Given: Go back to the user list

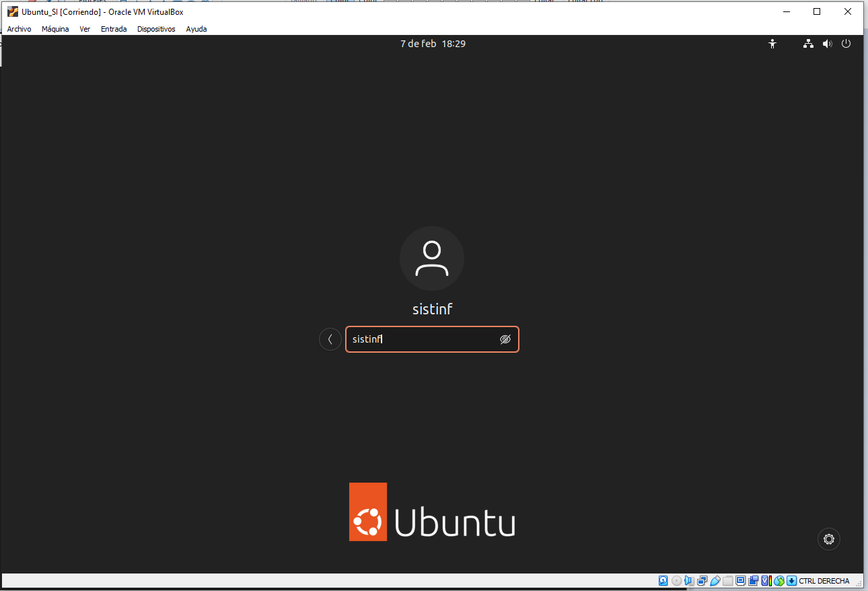Looking at the screenshot, I should 330,339.
